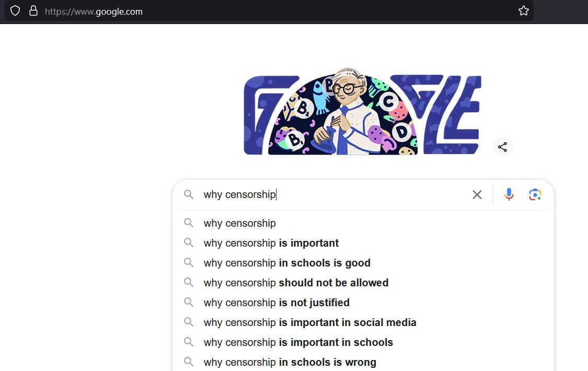Click the microphone icon for voice search
The image size is (588, 371).
tap(509, 194)
